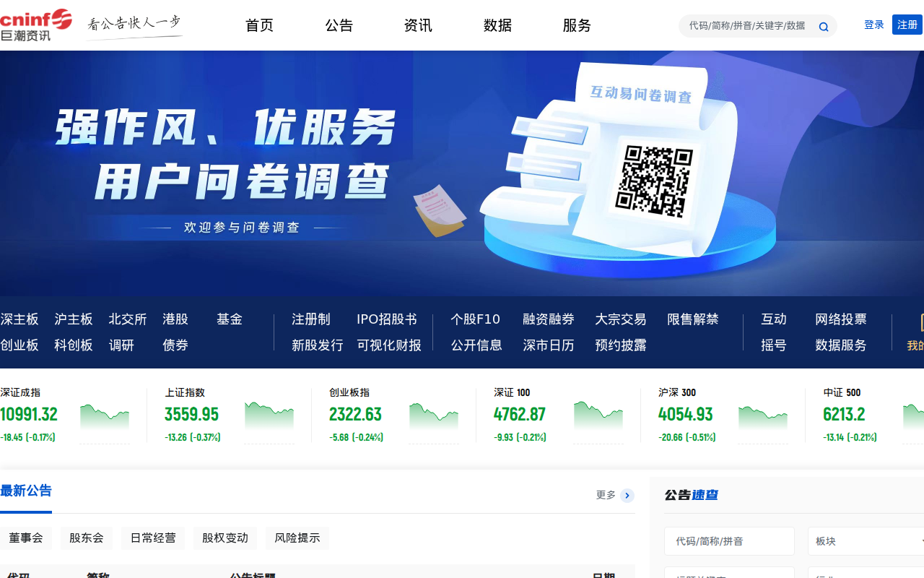Select the 最新公告 tab
Viewport: 924px width, 578px height.
(x=26, y=491)
